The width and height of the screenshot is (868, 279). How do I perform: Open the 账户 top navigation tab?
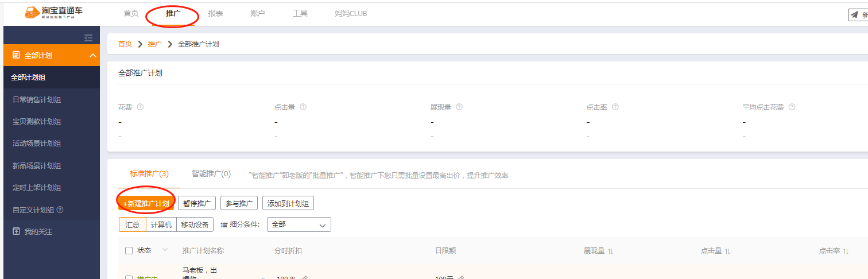coord(258,13)
